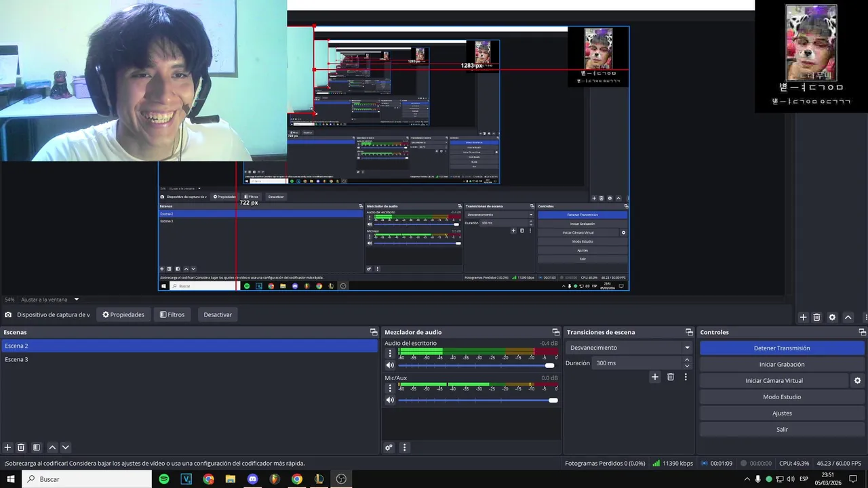This screenshot has height=488, width=868.
Task: Open transition properties three-dot menu
Action: pyautogui.click(x=686, y=377)
